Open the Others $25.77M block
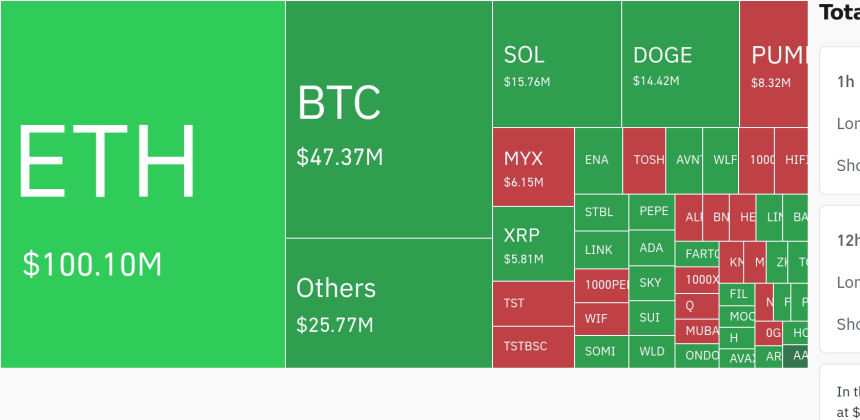This screenshot has width=860, height=420. point(388,302)
